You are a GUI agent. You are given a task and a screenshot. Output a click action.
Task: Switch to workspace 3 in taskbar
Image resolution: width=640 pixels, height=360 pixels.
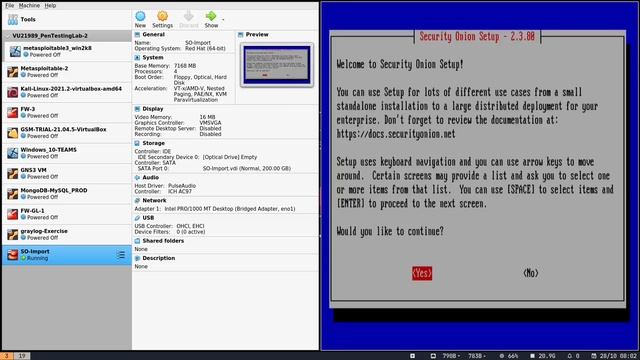tap(7, 356)
